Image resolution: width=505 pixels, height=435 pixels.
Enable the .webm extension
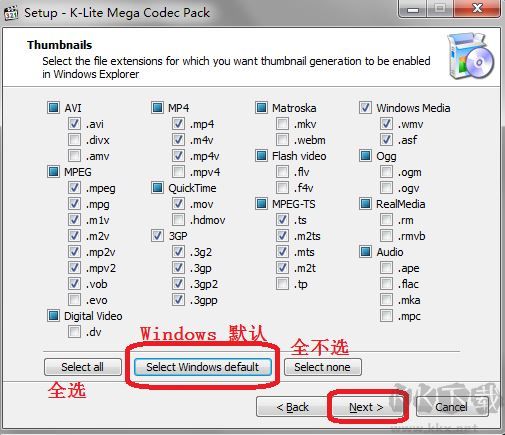pyautogui.click(x=282, y=140)
